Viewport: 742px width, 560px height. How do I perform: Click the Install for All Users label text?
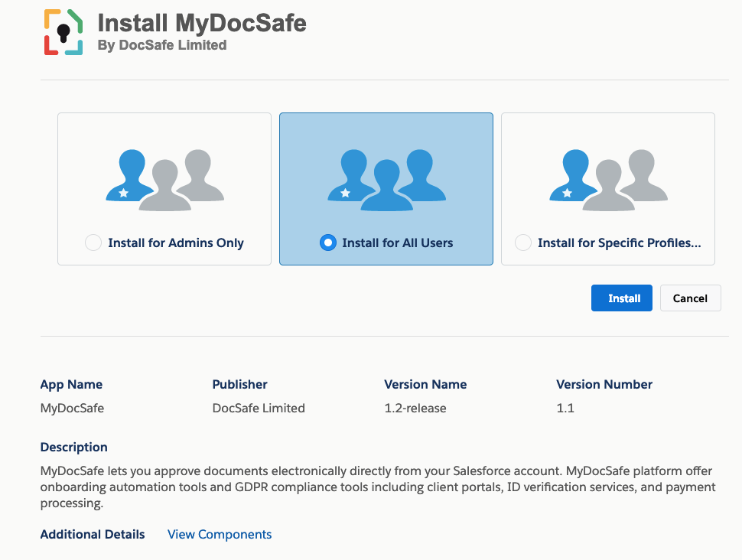point(398,243)
